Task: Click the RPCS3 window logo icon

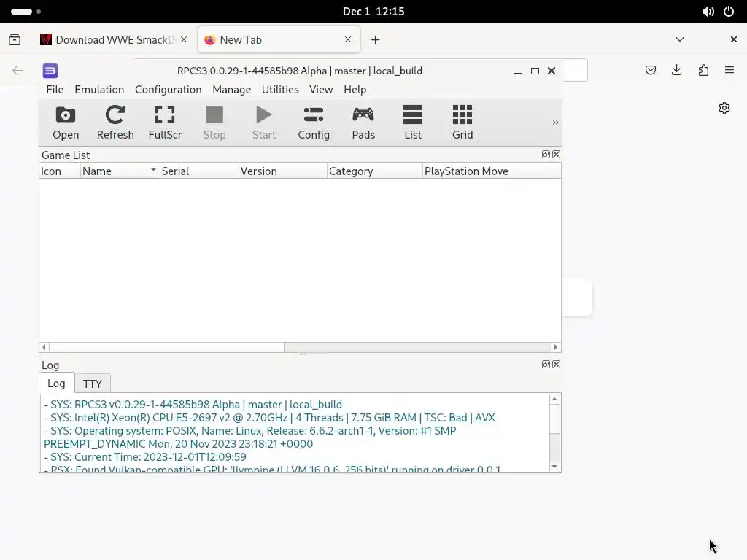Action: (50, 71)
